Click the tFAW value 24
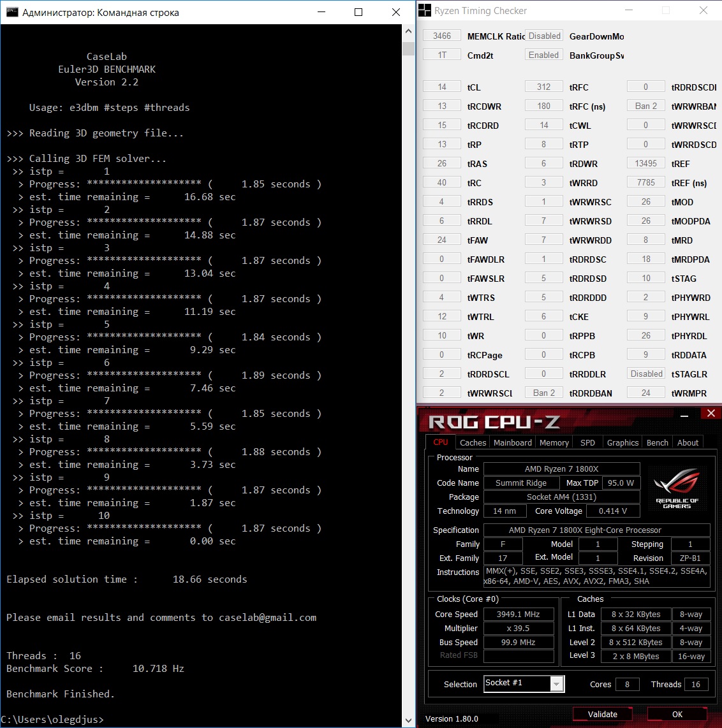722x728 pixels. click(x=442, y=240)
